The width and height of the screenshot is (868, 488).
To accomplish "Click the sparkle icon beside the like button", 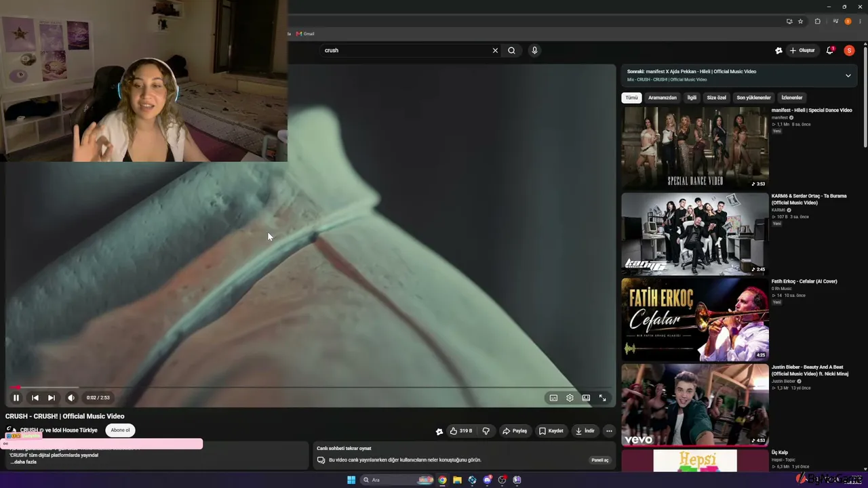I will [439, 431].
